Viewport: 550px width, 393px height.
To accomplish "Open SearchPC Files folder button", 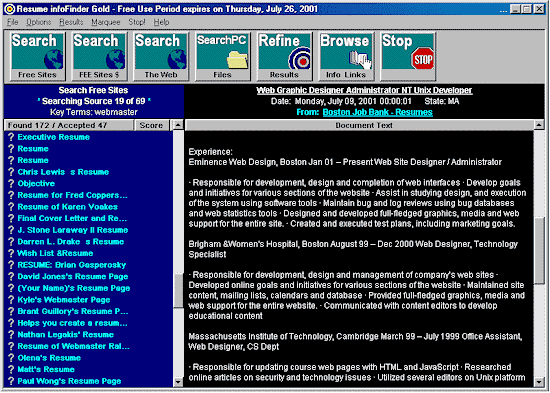I will click(x=222, y=56).
